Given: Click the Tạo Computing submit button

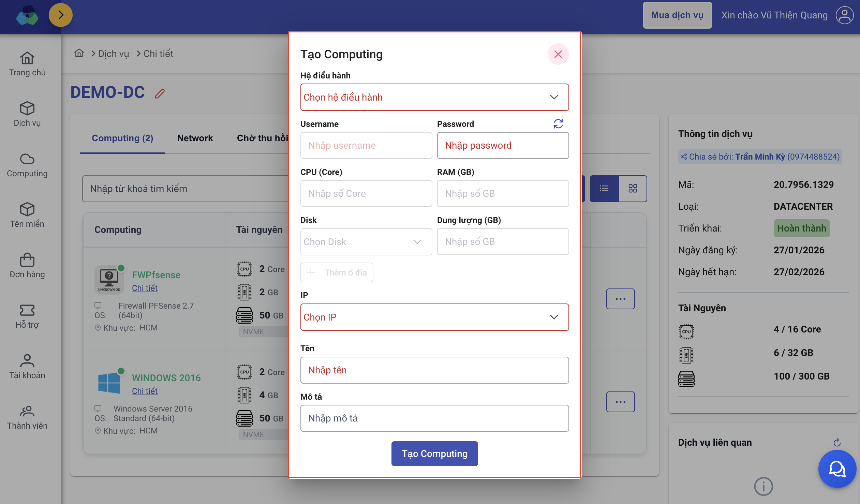Looking at the screenshot, I should pyautogui.click(x=434, y=454).
